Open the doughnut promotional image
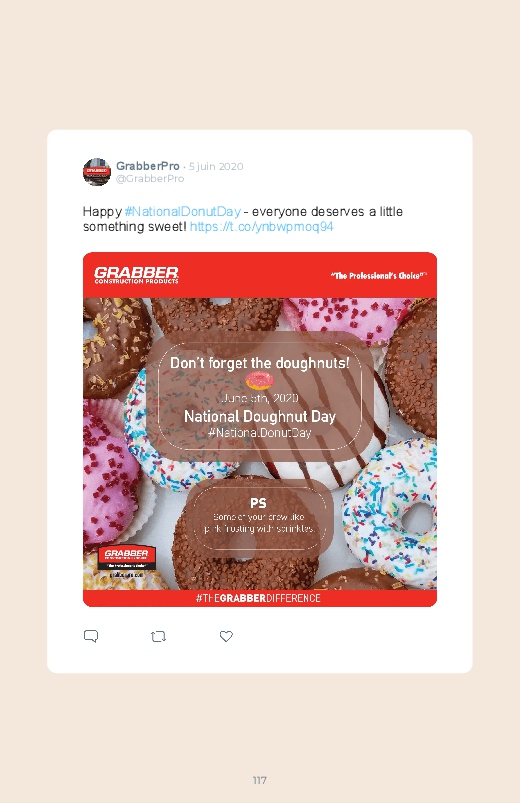 click(x=260, y=429)
